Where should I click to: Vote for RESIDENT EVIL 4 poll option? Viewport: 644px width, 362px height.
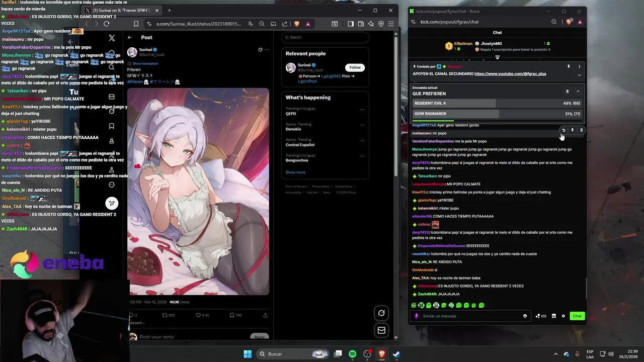click(497, 103)
